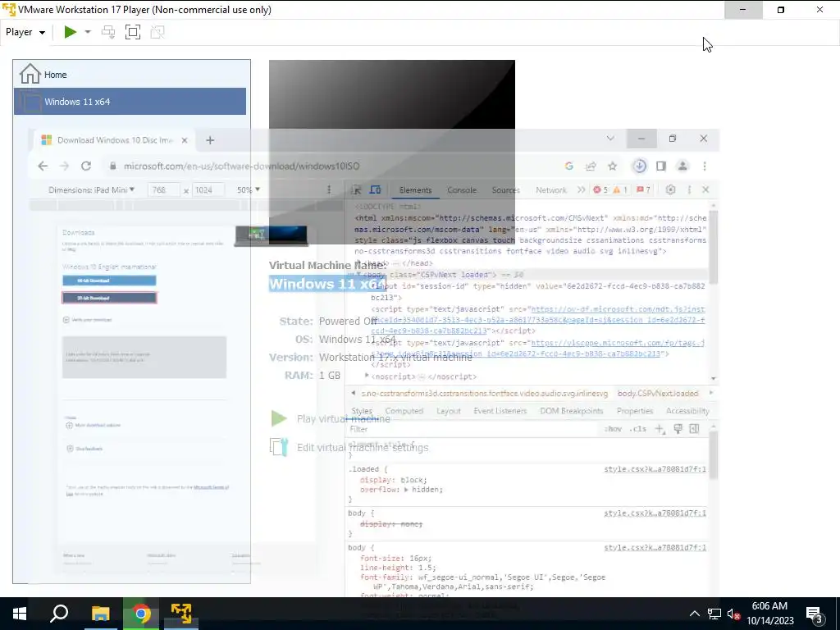Toggle the :hov element state button
The height and width of the screenshot is (630, 840).
point(613,429)
